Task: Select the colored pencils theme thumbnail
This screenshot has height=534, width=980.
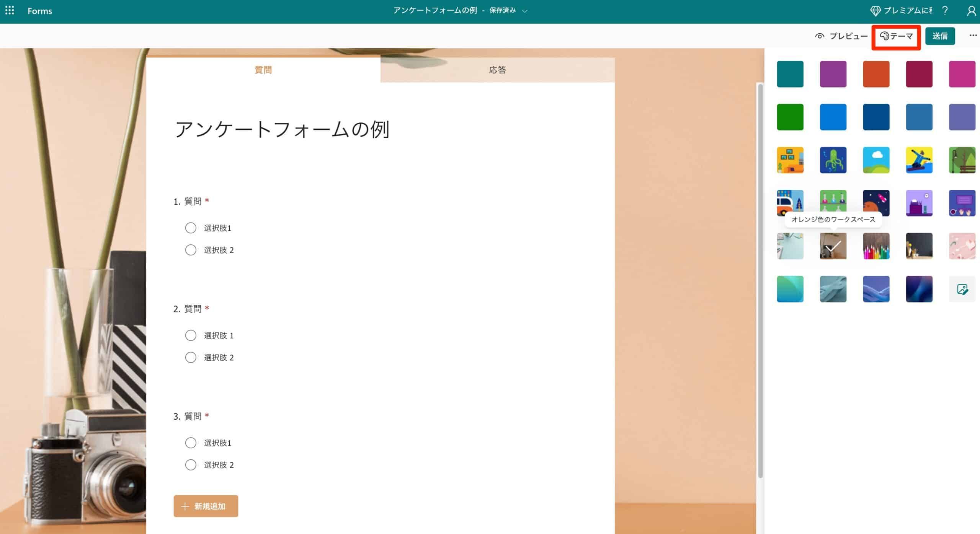Action: coord(876,246)
